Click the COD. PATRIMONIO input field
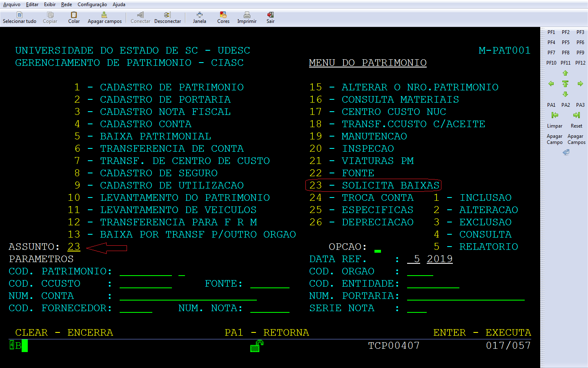 click(145, 272)
